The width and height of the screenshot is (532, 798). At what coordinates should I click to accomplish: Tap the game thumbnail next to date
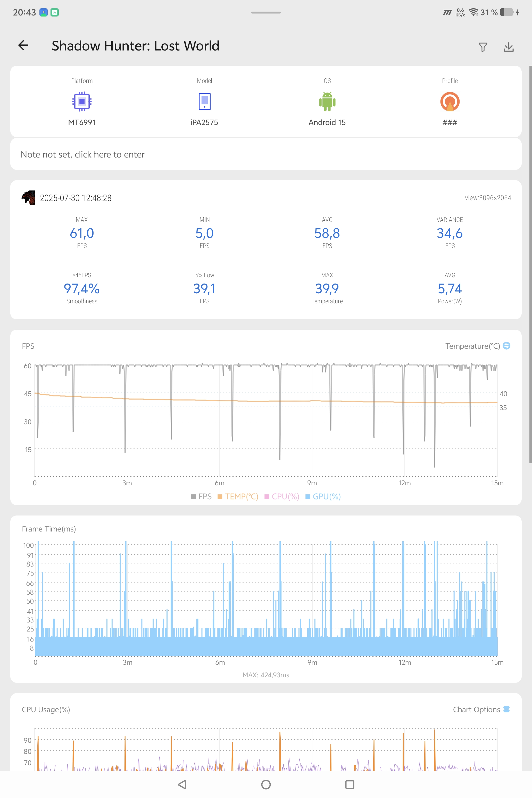28,197
